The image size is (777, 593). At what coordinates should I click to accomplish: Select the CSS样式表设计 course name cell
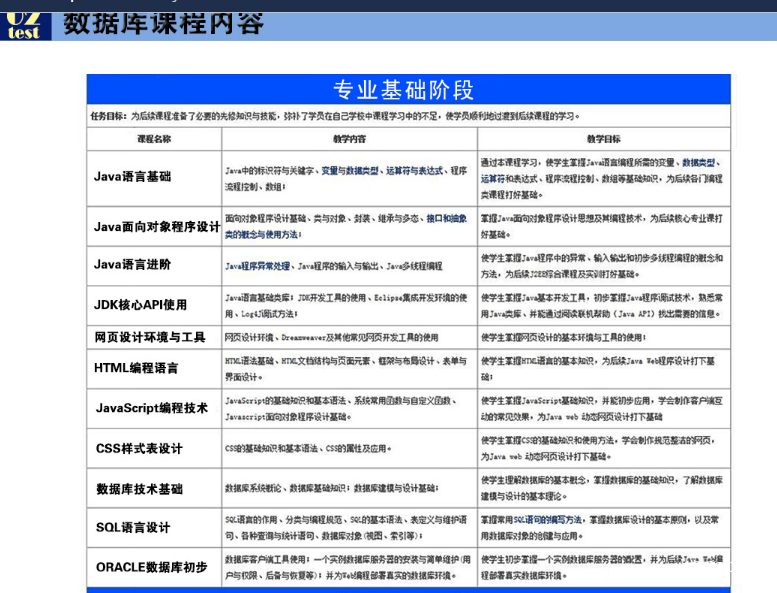[x=154, y=448]
